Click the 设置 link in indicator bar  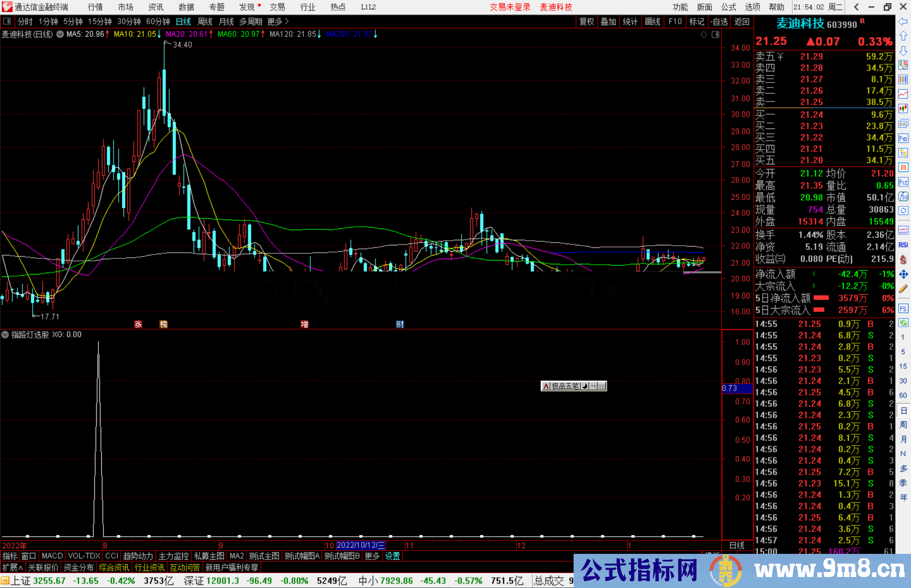[x=392, y=556]
